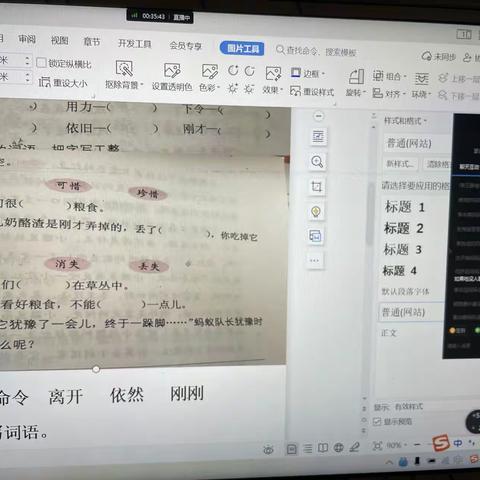Click the magnifier preview icon beside the image
Screen dimensions: 480x480
[x=317, y=162]
